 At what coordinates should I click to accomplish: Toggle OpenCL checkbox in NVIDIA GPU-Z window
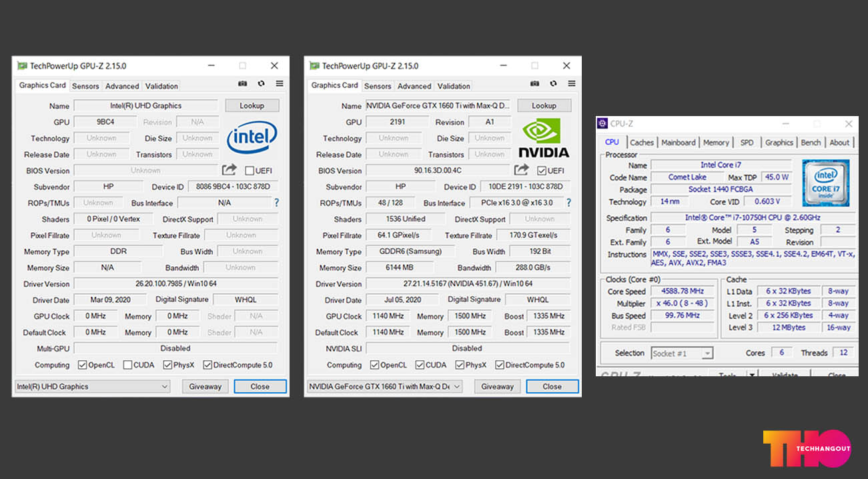(374, 365)
